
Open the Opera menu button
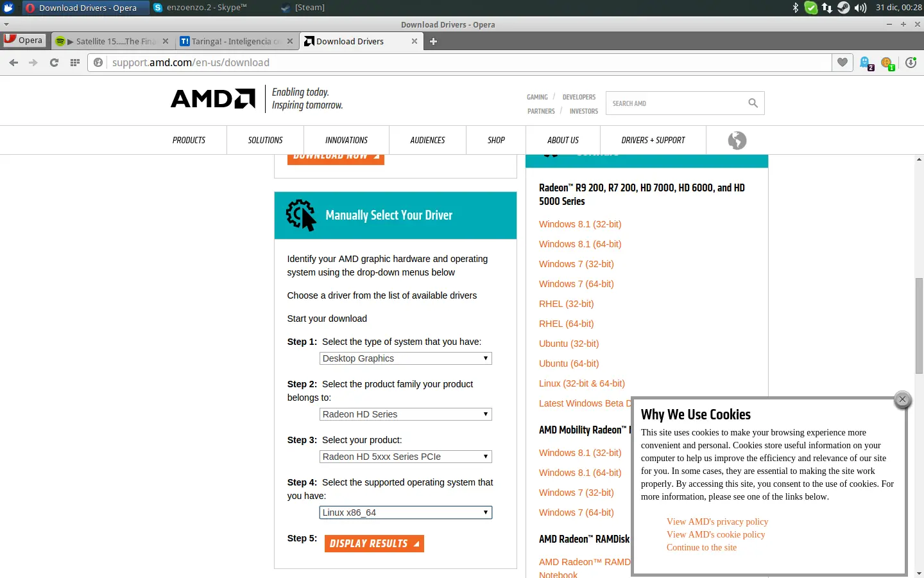click(x=24, y=40)
